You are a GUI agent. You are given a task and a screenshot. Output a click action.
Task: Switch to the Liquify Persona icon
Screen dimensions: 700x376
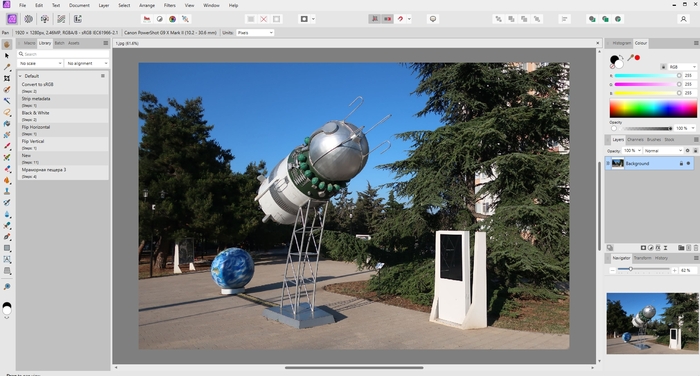pyautogui.click(x=29, y=19)
